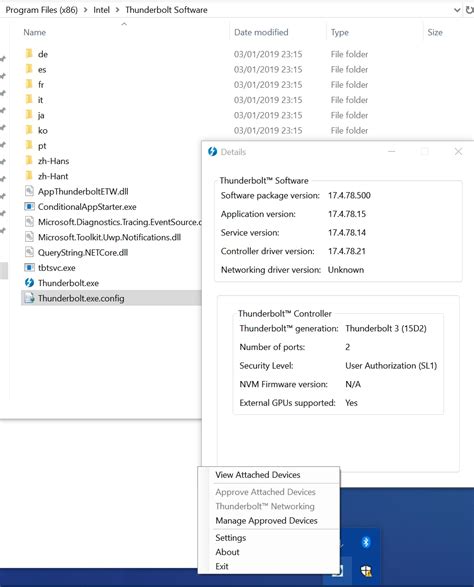The image size is (474, 587).
Task: Click the Thunderbolt Software breadcrumb
Action: point(166,10)
